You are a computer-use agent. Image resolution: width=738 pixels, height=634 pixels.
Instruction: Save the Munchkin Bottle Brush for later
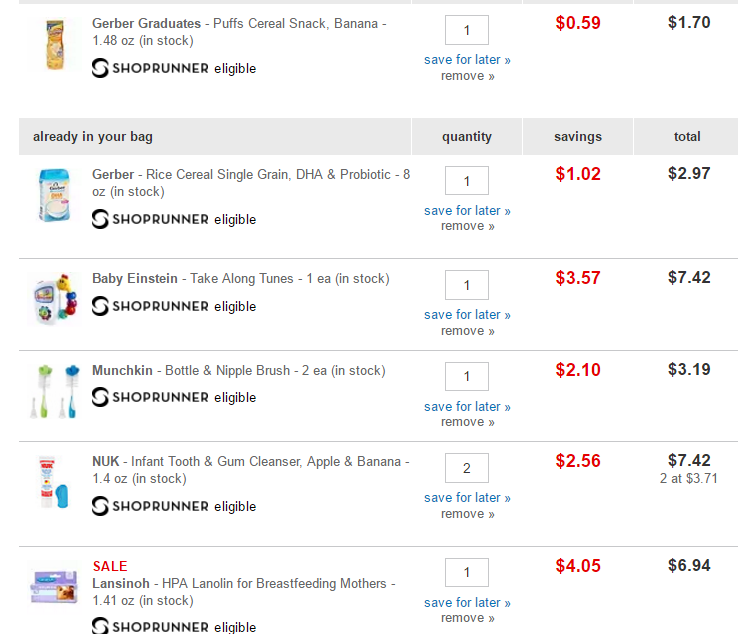pyautogui.click(x=467, y=406)
